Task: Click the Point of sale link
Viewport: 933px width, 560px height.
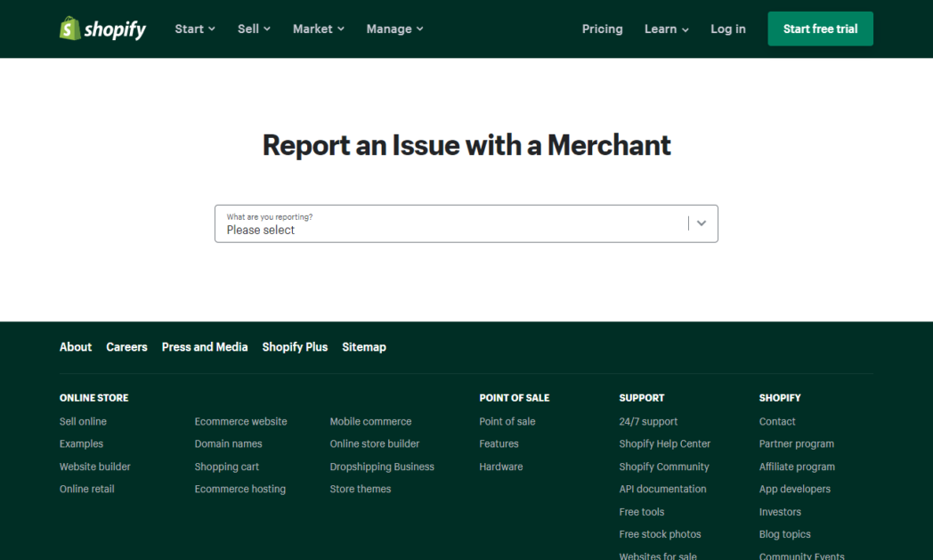Action: (507, 421)
